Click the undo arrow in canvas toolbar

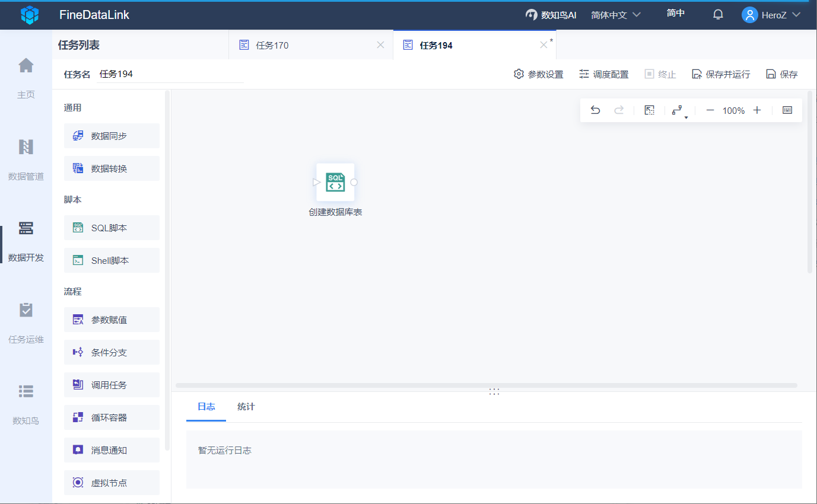[x=595, y=110]
